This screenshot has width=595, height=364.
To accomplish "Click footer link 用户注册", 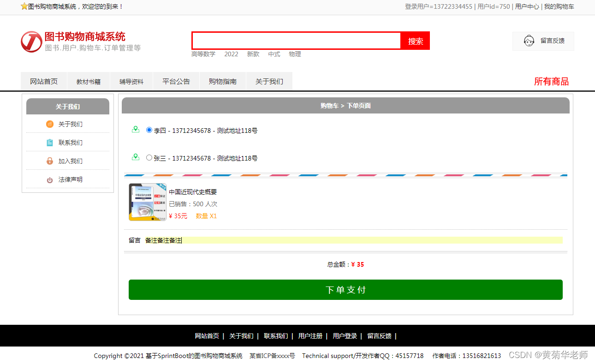I will click(x=310, y=336).
